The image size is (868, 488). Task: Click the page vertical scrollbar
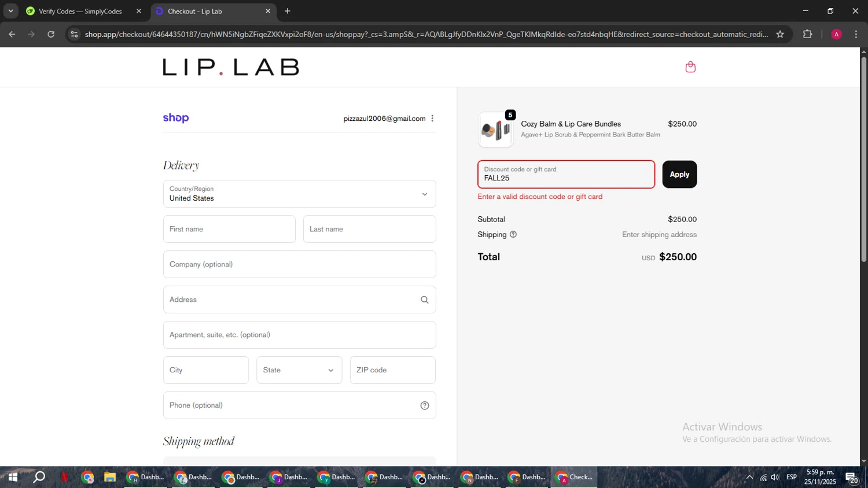pos(863,159)
